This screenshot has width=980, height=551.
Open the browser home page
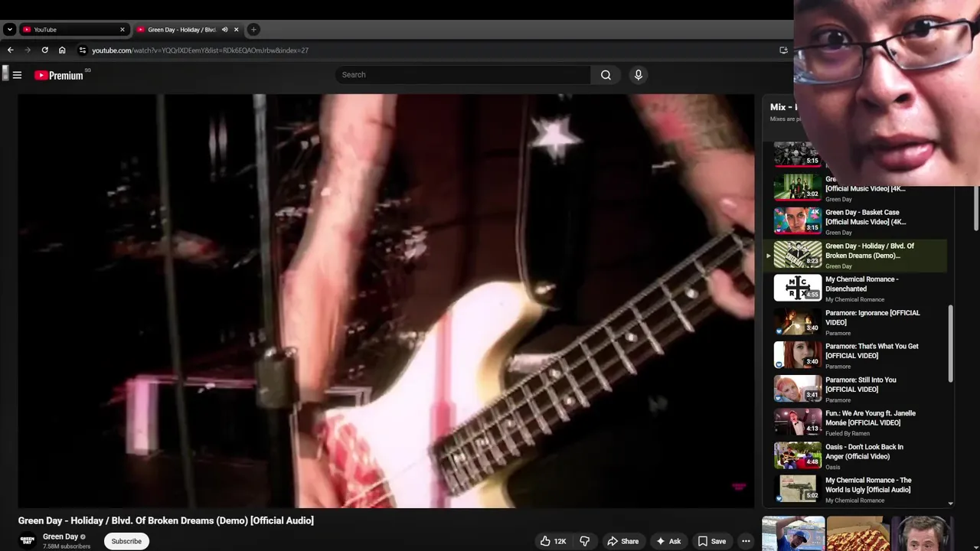pos(62,51)
